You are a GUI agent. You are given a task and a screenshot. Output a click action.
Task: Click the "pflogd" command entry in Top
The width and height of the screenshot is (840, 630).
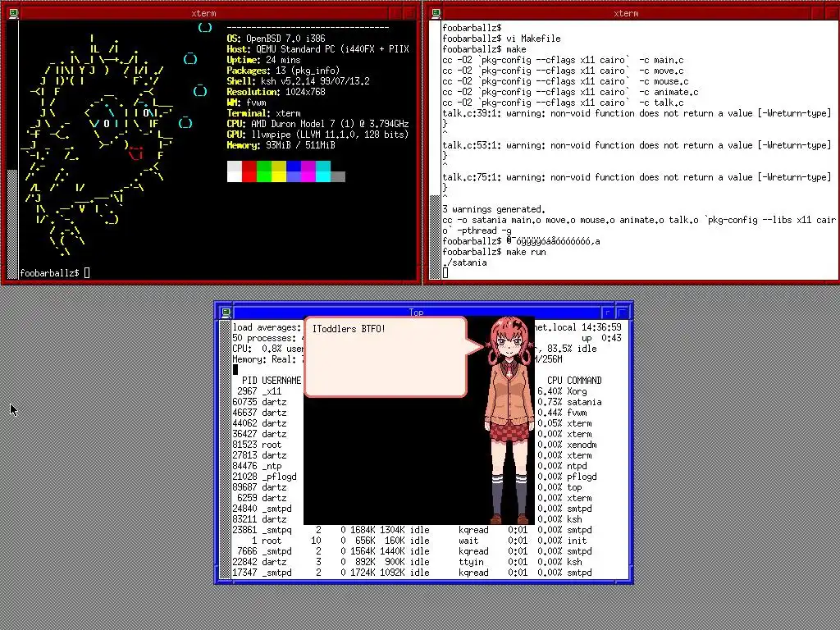click(x=582, y=477)
